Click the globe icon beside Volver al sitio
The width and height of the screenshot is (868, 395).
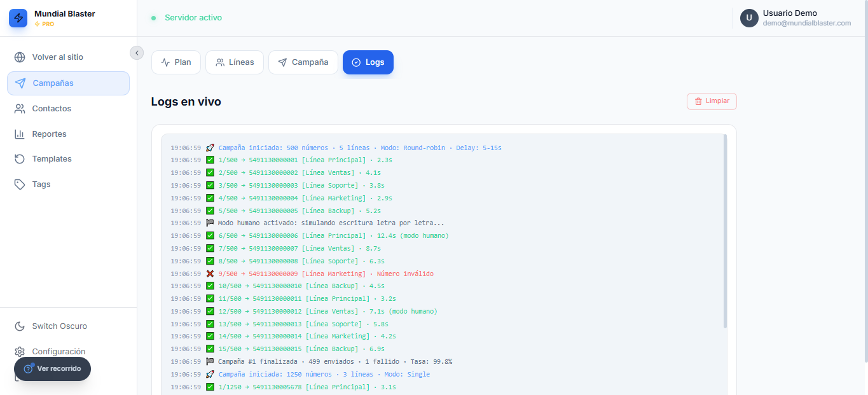(x=20, y=57)
